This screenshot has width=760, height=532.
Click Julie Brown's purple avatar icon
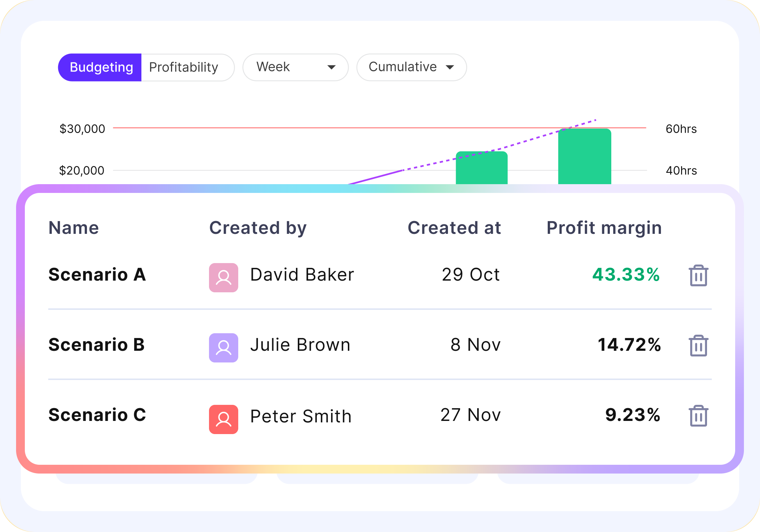click(224, 348)
